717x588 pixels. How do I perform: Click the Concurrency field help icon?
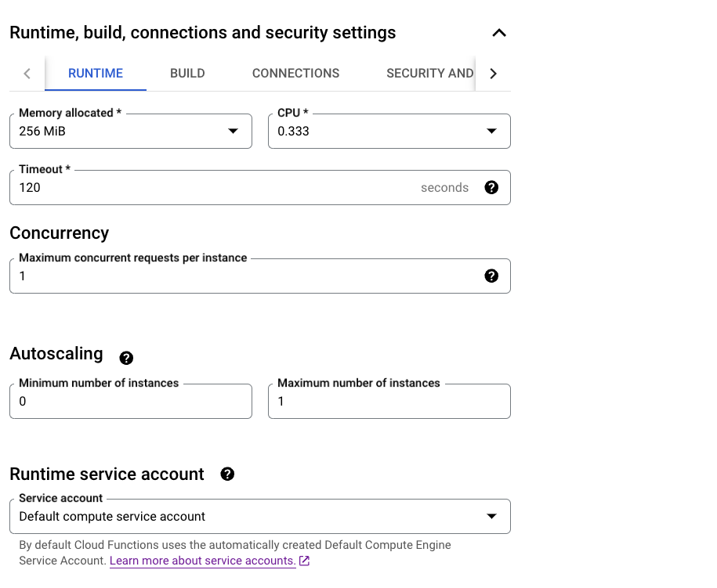point(491,276)
